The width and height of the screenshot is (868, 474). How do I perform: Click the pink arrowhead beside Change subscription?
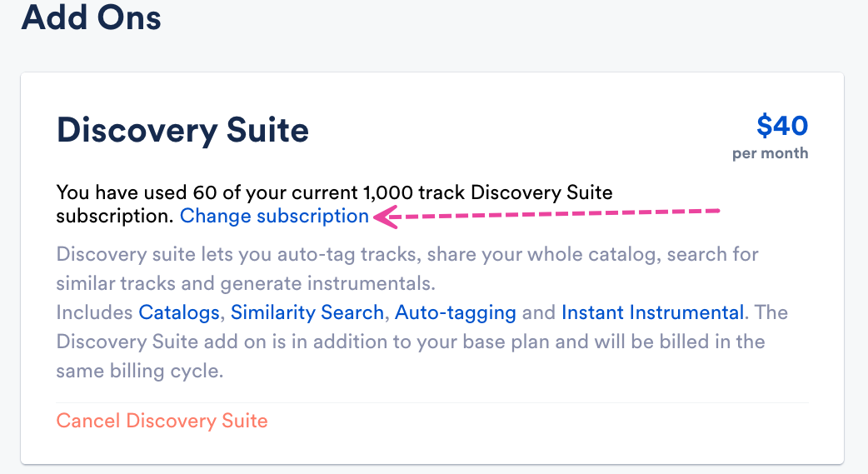(x=382, y=217)
